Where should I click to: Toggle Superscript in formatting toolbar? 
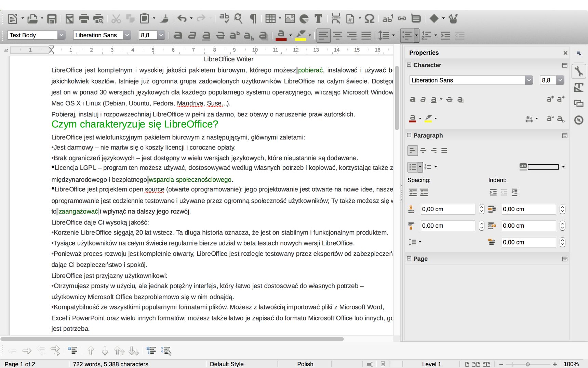(235, 35)
